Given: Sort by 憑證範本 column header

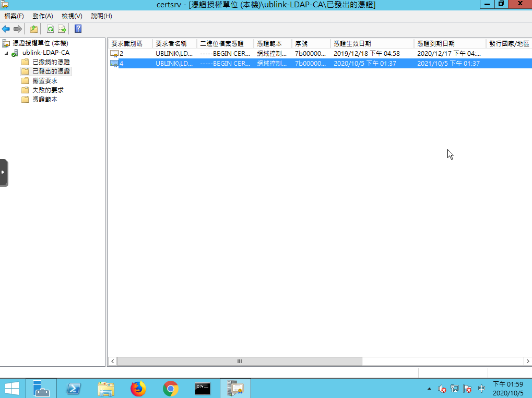Looking at the screenshot, I should coord(273,44).
